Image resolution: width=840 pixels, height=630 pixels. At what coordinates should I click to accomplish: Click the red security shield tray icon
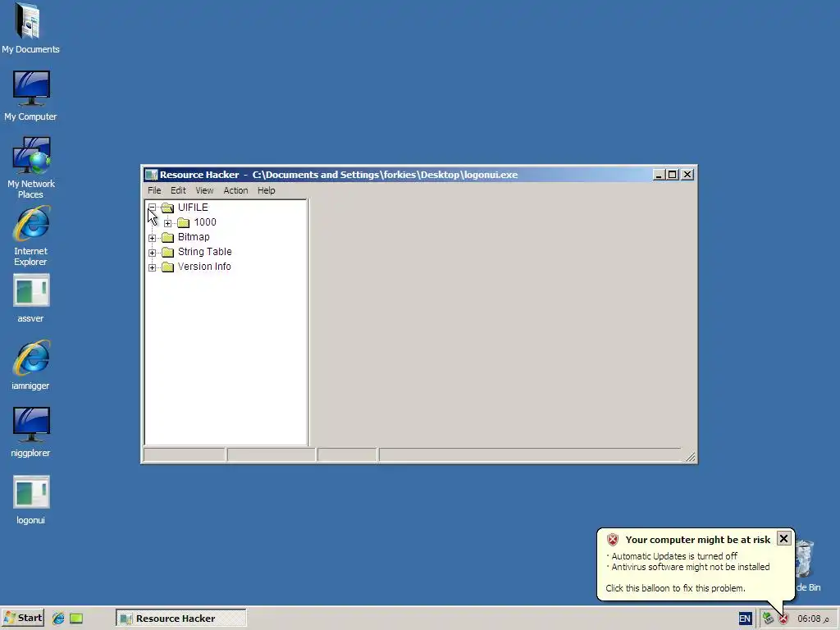coord(783,619)
